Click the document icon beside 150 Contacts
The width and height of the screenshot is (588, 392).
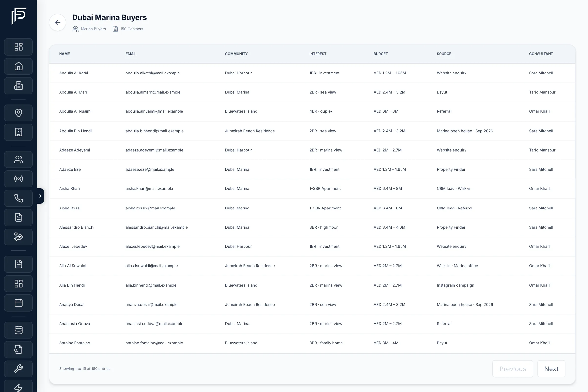[x=115, y=29]
